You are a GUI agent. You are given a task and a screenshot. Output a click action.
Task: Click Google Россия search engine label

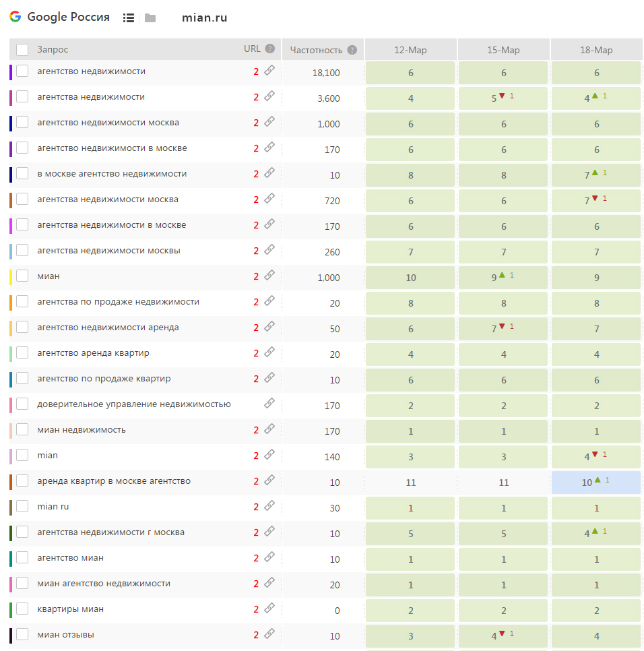[x=69, y=17]
